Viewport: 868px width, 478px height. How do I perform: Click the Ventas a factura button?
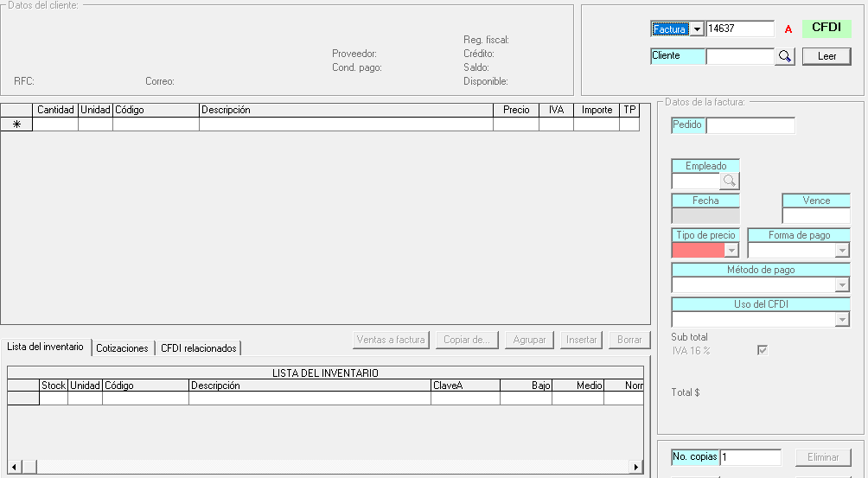pos(391,340)
